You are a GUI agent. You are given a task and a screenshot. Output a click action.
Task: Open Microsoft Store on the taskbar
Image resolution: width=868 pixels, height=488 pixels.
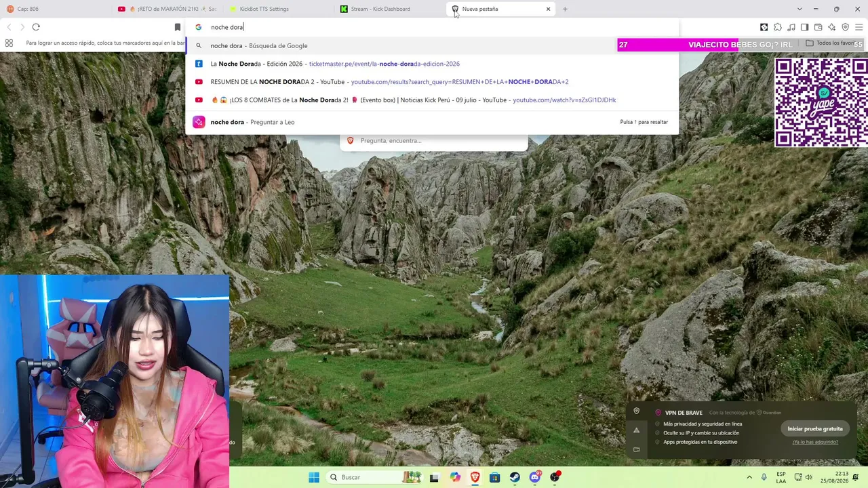pos(495,477)
